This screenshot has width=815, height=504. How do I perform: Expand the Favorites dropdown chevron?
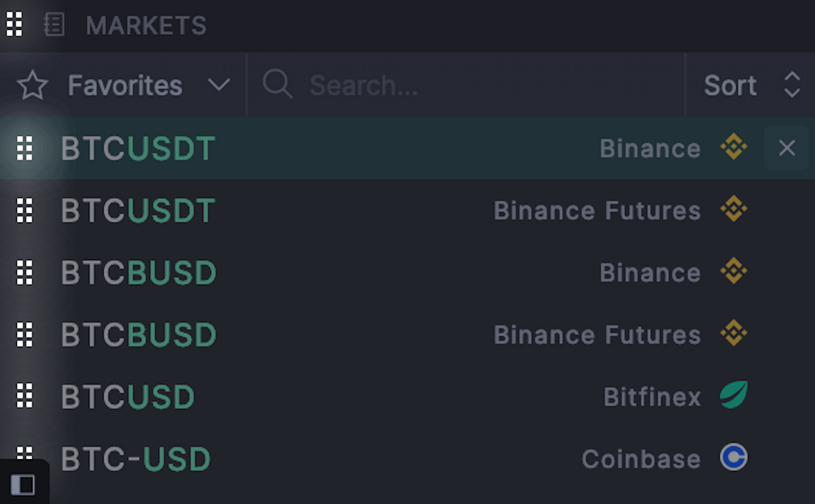pos(219,86)
